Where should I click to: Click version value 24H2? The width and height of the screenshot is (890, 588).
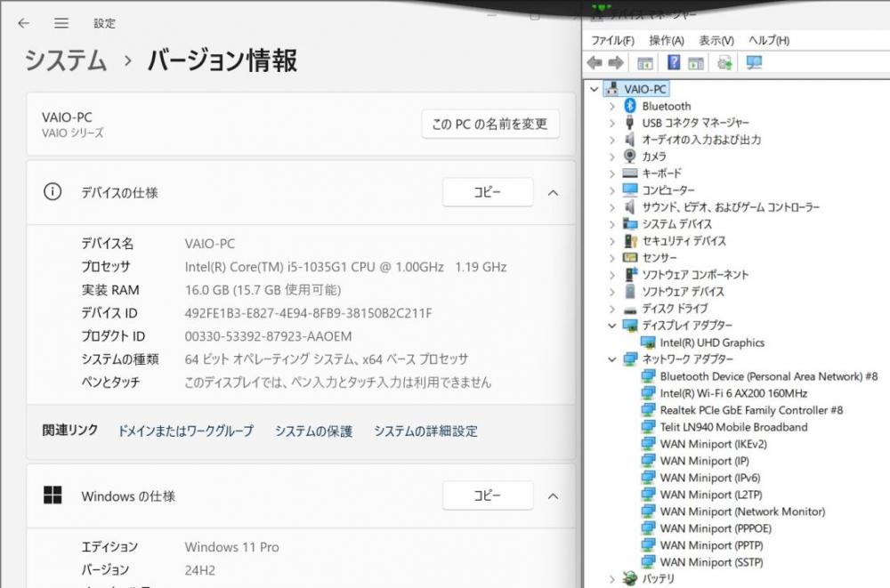[x=199, y=570]
